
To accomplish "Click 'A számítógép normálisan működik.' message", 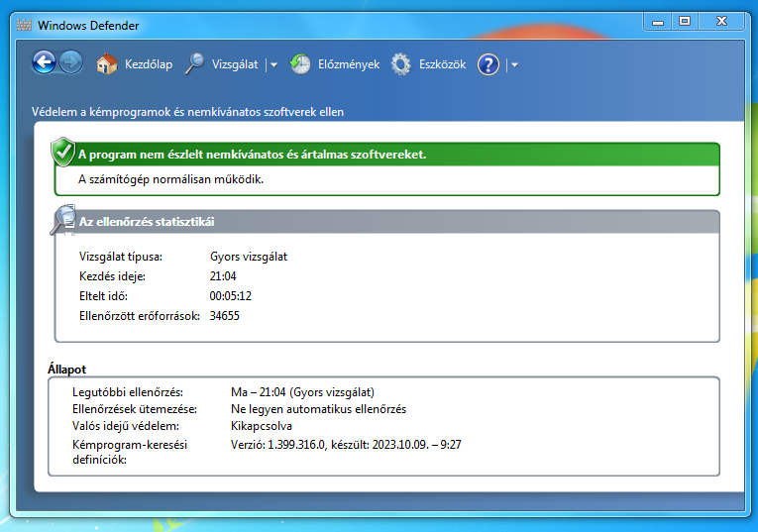I will [x=170, y=179].
